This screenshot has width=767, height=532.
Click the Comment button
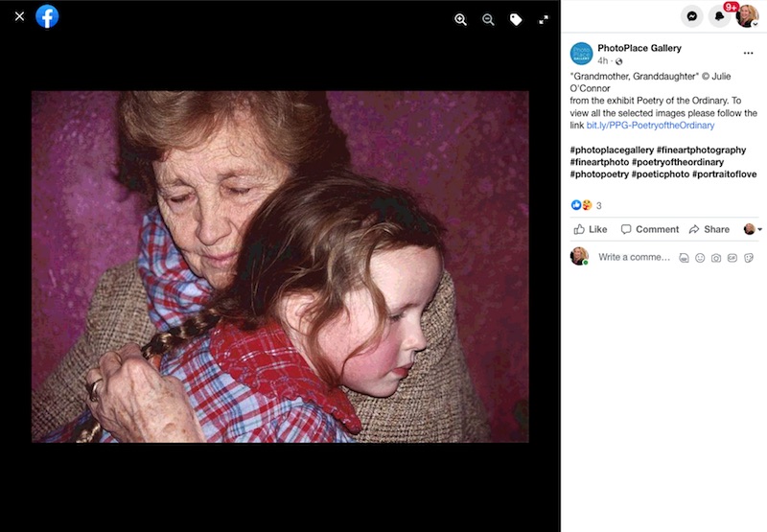click(x=650, y=229)
